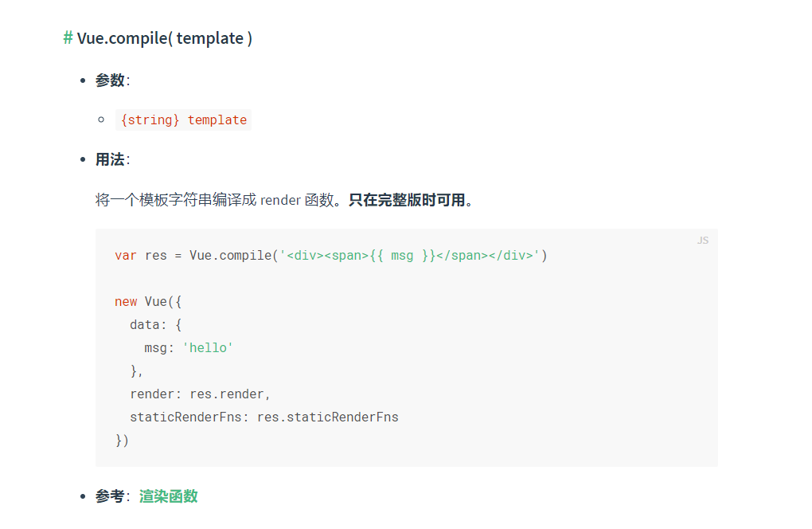Click the 参数 section label
812x529 pixels.
pyautogui.click(x=110, y=80)
